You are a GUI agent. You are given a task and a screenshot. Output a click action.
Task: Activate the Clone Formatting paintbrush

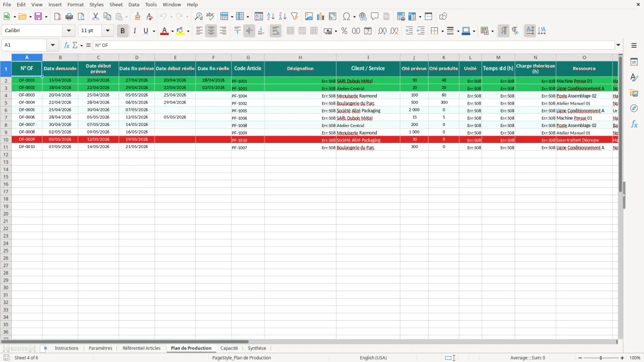(137, 17)
